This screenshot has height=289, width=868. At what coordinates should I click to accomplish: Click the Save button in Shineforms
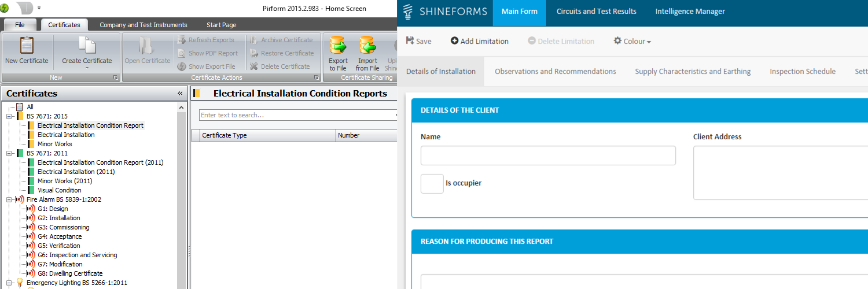[x=418, y=41]
